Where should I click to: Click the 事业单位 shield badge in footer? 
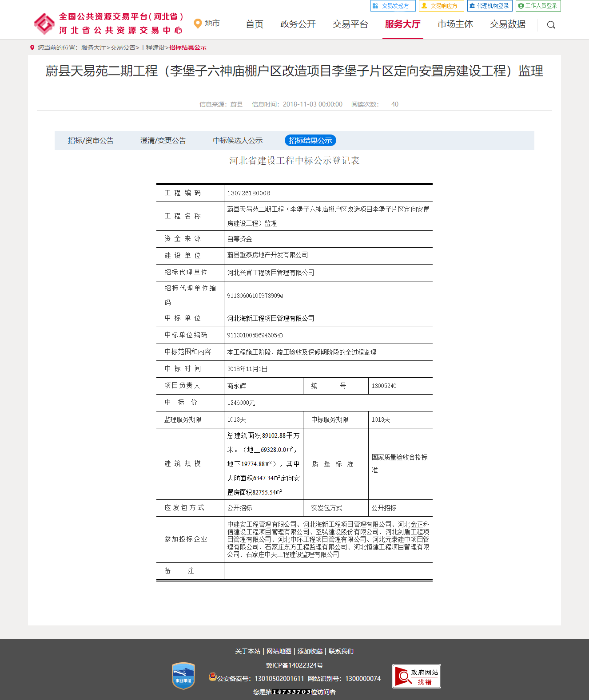pos(183,676)
